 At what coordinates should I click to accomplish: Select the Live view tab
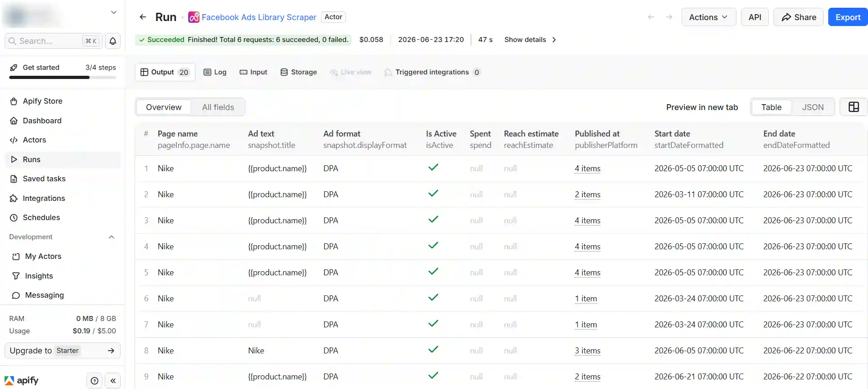coord(350,72)
